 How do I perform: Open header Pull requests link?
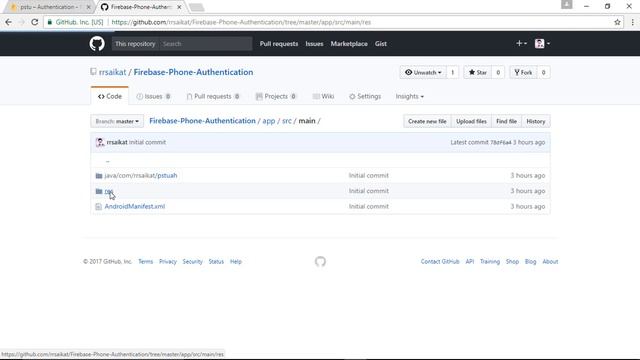tap(279, 44)
